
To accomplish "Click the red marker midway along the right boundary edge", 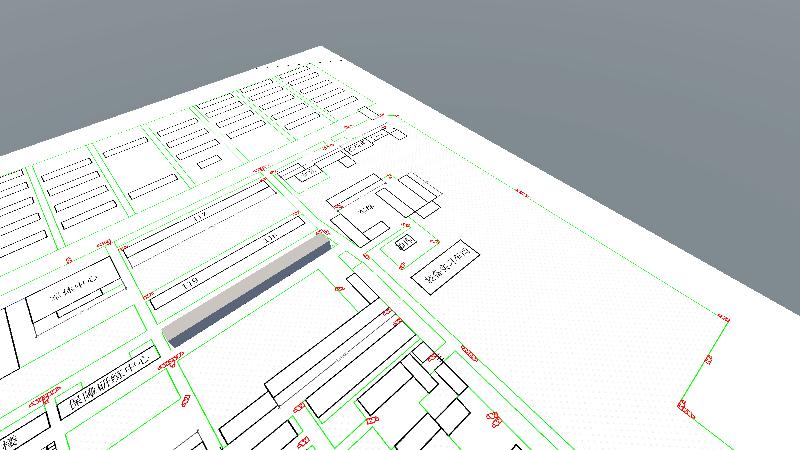I will pos(707,358).
